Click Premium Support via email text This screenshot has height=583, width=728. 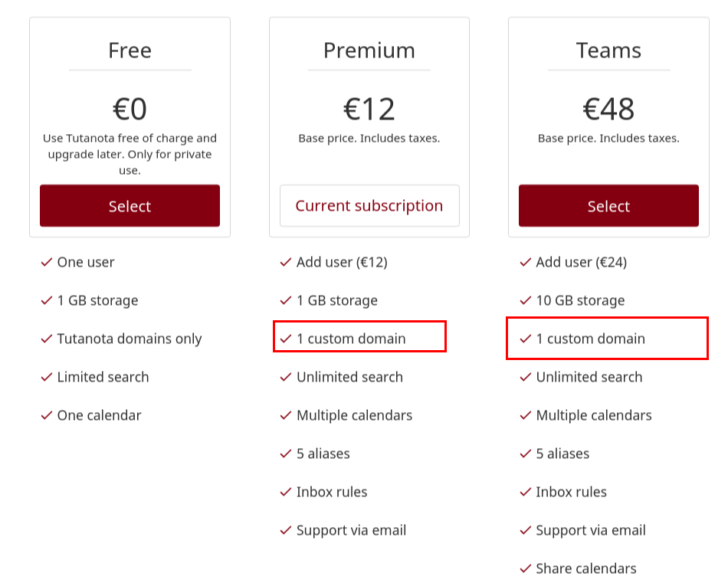click(352, 530)
